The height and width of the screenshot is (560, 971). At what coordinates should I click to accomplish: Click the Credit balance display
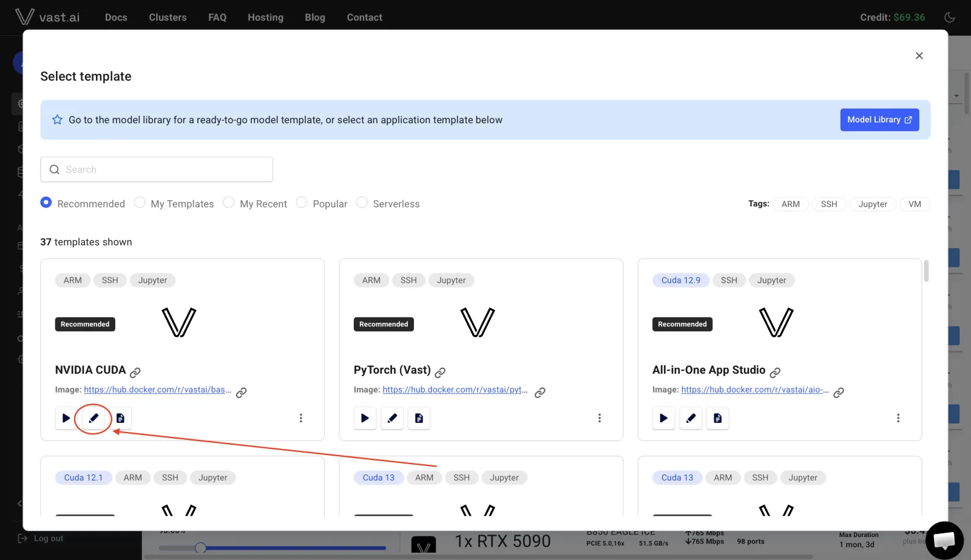pyautogui.click(x=892, y=17)
